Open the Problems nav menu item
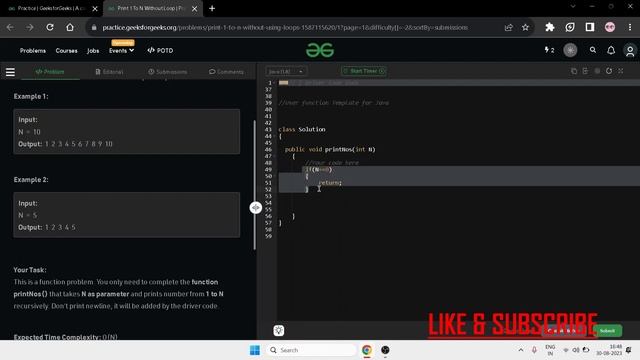The height and width of the screenshot is (360, 640). (33, 51)
